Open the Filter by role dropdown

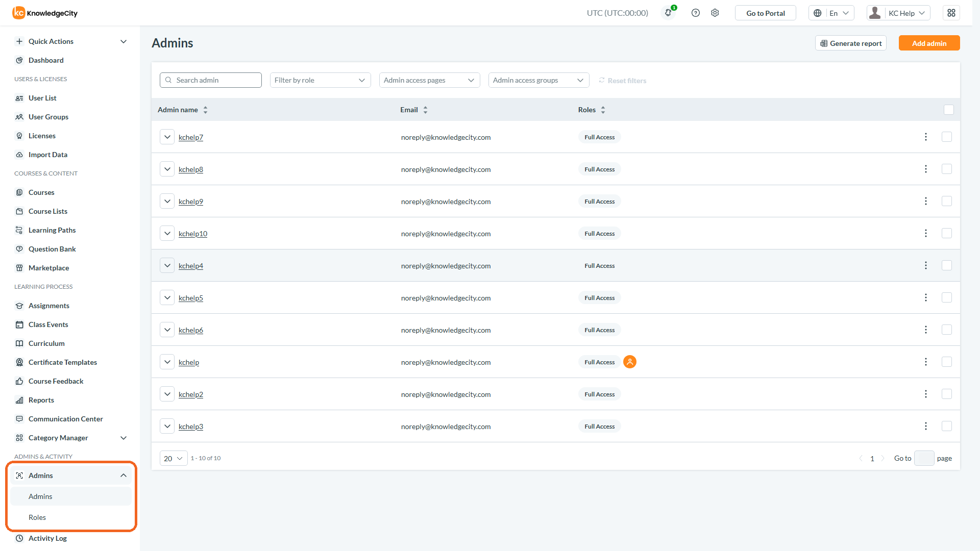[320, 80]
